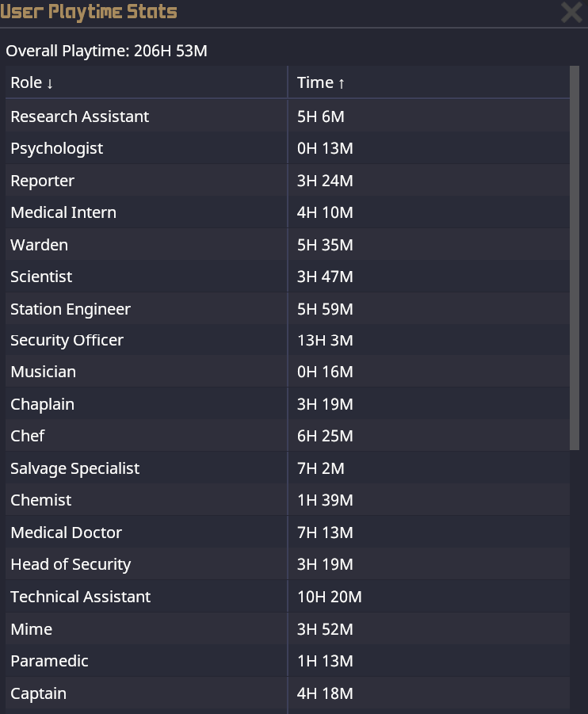The height and width of the screenshot is (714, 588).
Task: Select the Medical Intern row
Action: [63, 212]
